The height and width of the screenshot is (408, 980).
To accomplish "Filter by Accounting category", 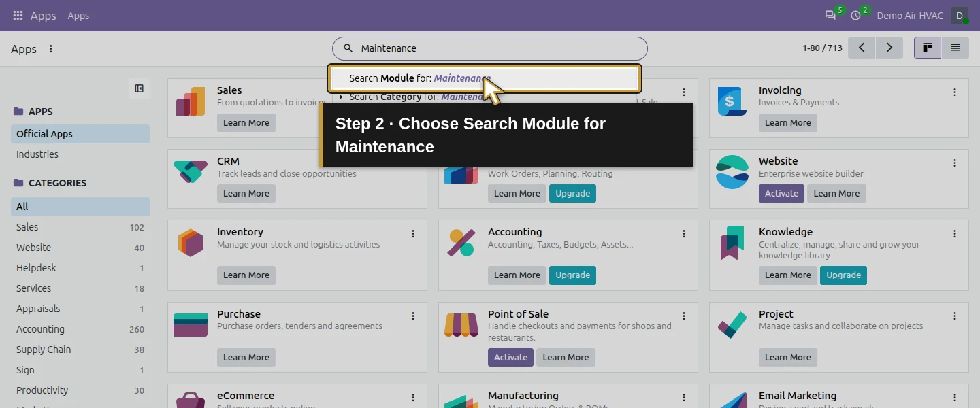I will [x=80, y=329].
